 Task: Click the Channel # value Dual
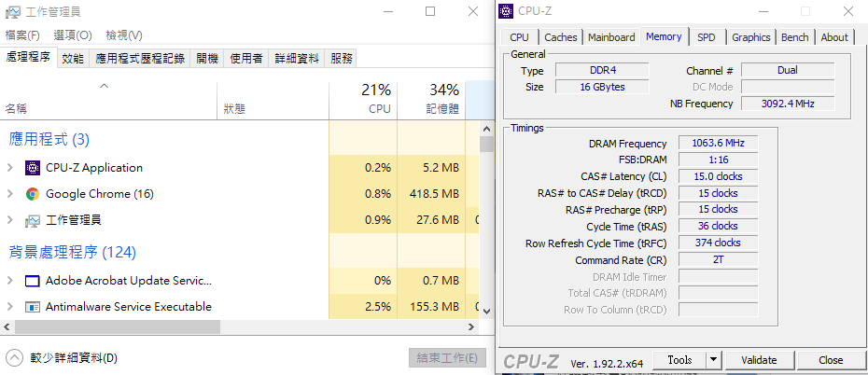[x=788, y=70]
